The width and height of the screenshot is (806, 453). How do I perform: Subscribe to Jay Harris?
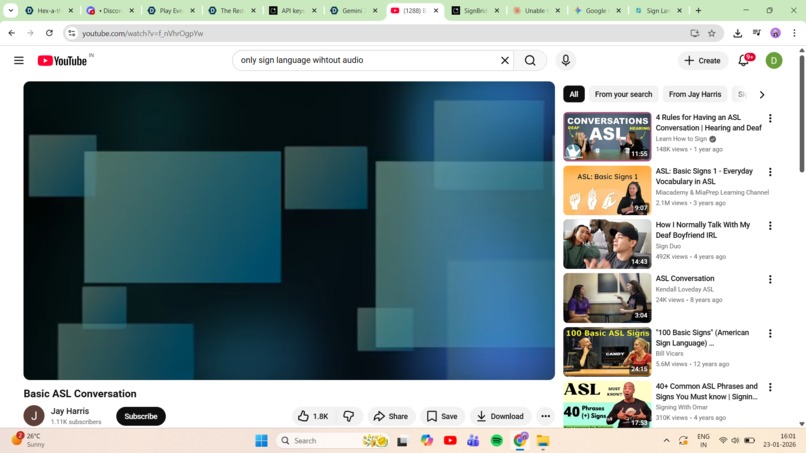pos(141,416)
